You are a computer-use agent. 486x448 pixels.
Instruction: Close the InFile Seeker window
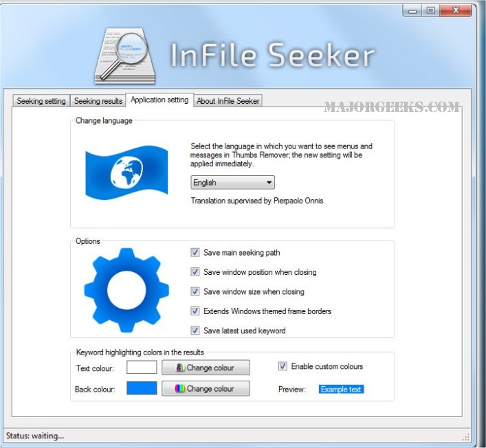pyautogui.click(x=456, y=10)
